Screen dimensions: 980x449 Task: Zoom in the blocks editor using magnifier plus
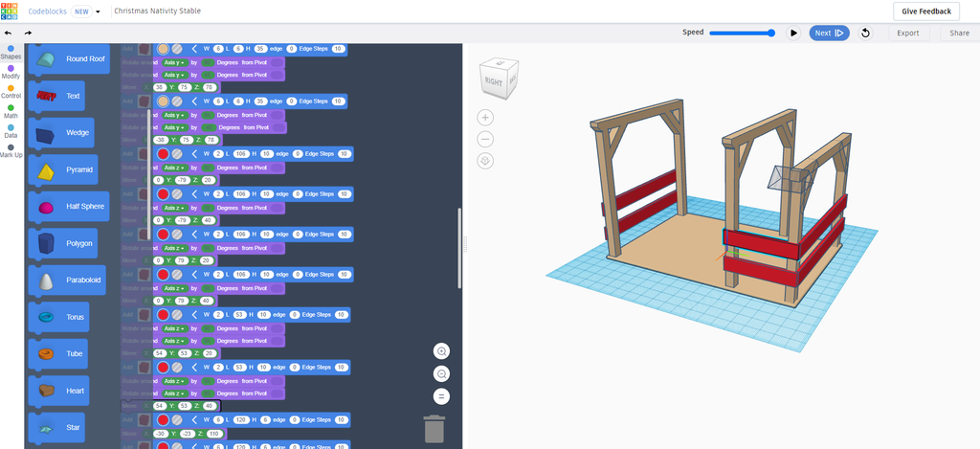(x=441, y=351)
